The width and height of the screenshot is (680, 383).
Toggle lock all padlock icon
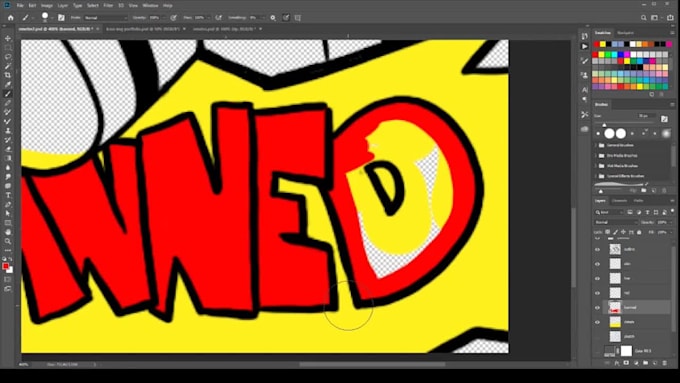pos(639,232)
